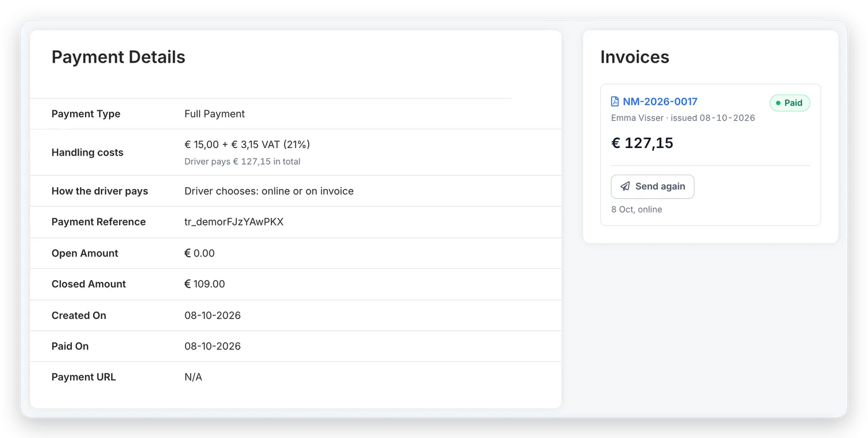The width and height of the screenshot is (868, 438).
Task: Click the Open Amount label
Action: pyautogui.click(x=85, y=253)
